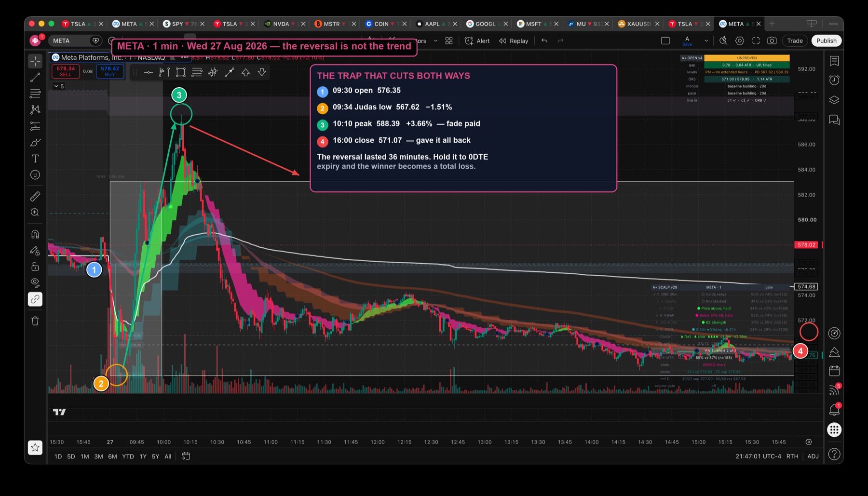868x496 pixels.
Task: Open the forecasting and measurement tools
Action: tap(35, 126)
